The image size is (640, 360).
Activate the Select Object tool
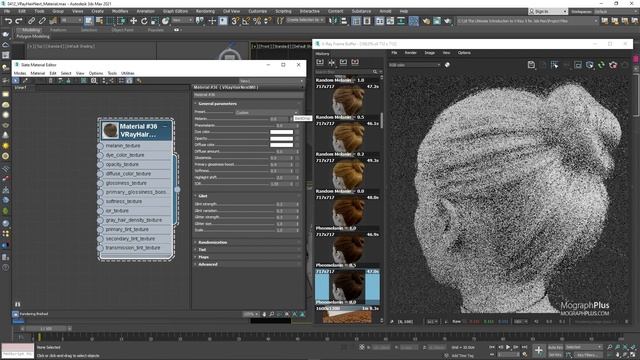click(x=89, y=21)
